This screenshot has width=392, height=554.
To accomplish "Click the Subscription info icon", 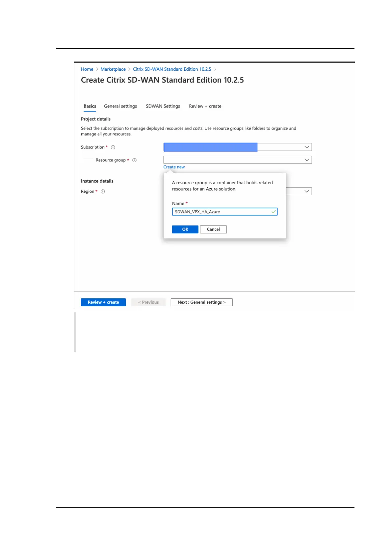I will (113, 147).
